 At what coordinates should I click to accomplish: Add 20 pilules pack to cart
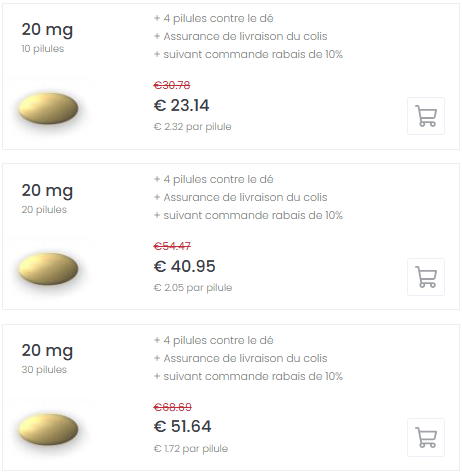(426, 277)
